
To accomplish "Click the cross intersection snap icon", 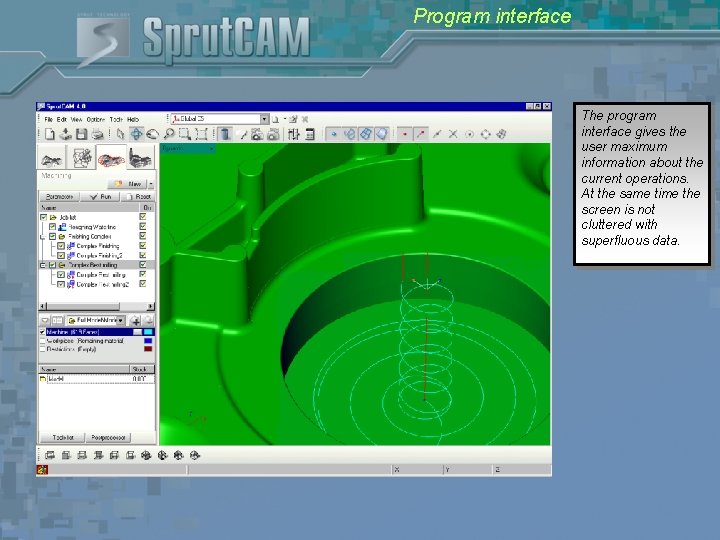I will 453,134.
